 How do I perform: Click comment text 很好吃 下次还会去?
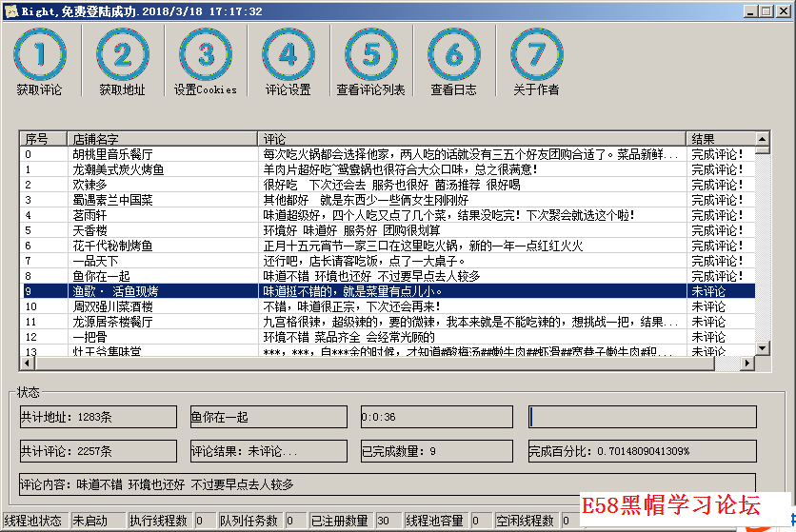pos(314,185)
